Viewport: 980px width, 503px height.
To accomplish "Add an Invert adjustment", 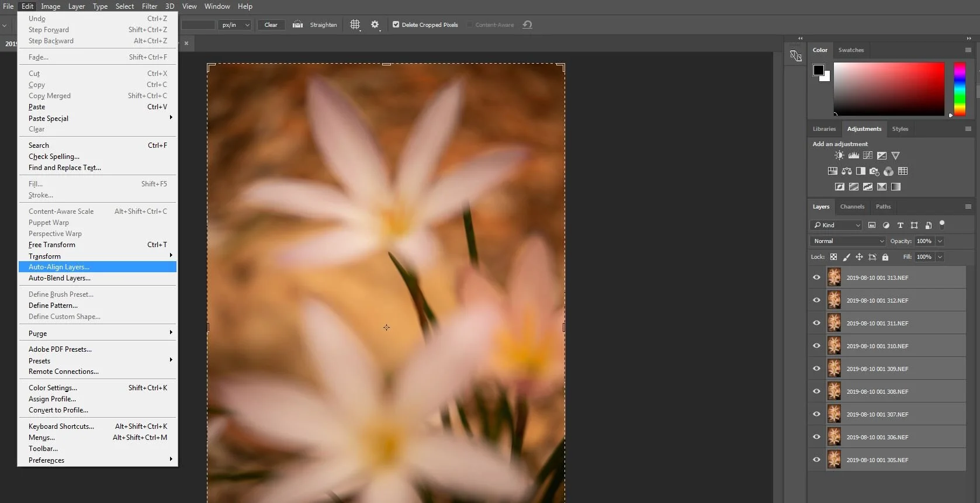I will click(839, 187).
